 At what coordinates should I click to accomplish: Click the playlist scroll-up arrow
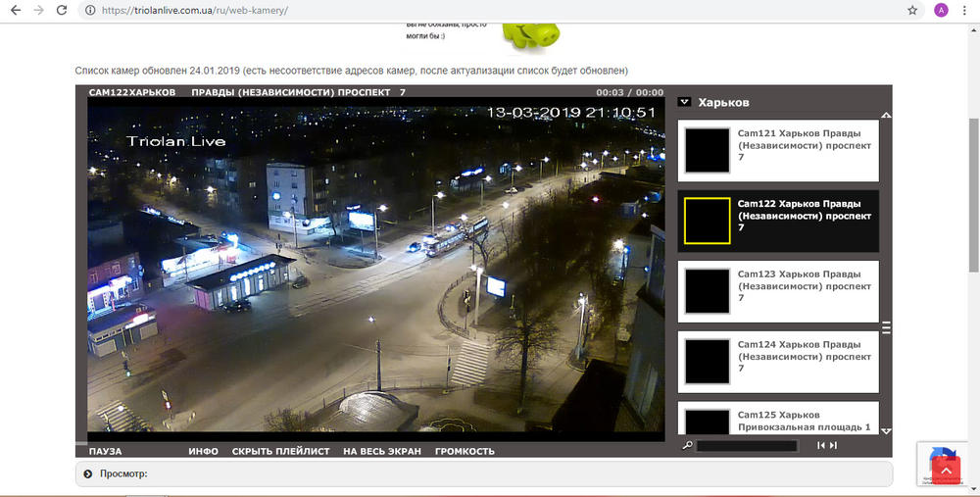tap(886, 115)
